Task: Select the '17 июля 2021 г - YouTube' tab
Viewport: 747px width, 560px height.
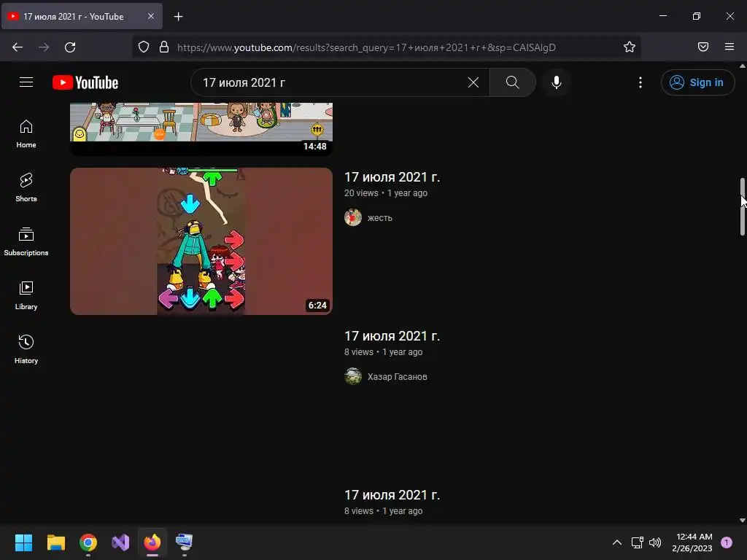Action: tap(82, 17)
